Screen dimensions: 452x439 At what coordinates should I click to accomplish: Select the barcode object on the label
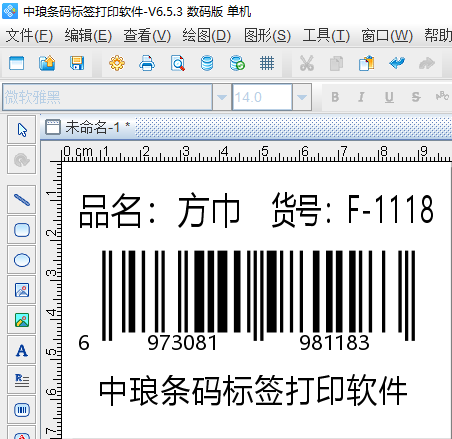click(x=247, y=301)
